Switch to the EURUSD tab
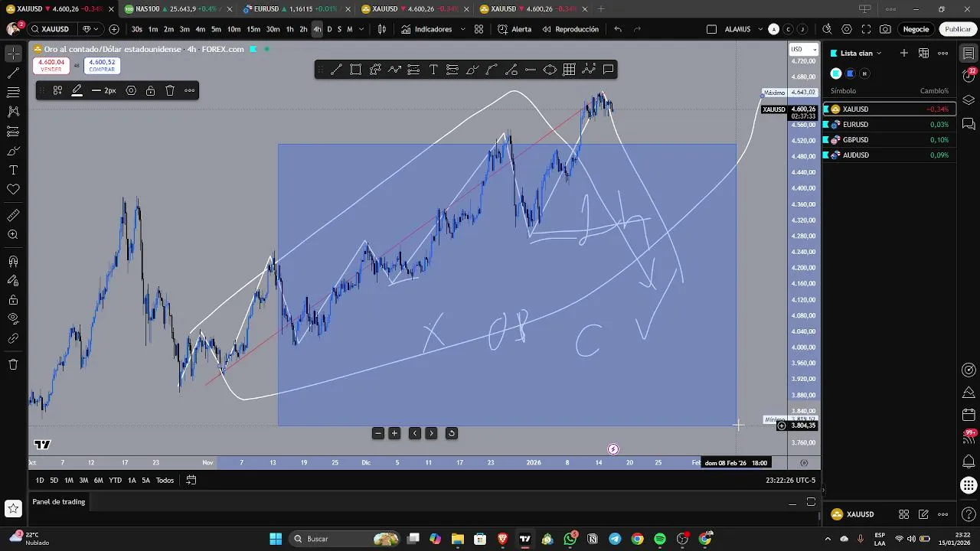 pos(296,9)
